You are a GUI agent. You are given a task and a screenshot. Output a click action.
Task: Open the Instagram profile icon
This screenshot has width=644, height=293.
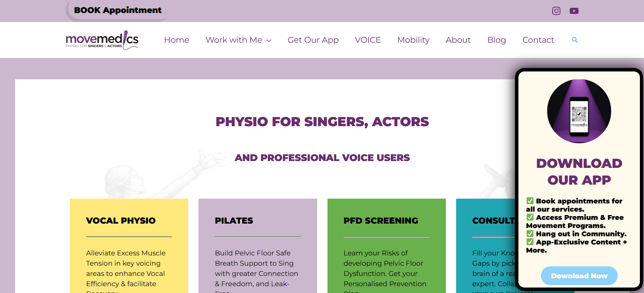click(x=556, y=11)
